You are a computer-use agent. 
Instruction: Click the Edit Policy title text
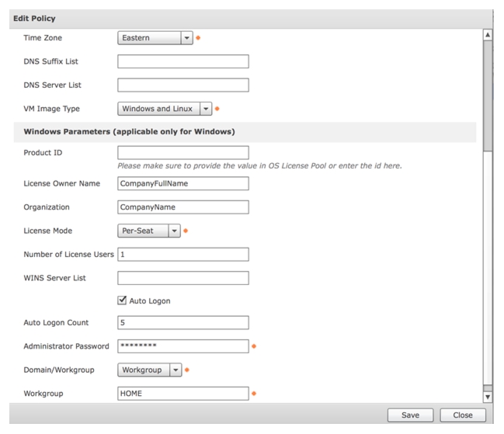34,19
